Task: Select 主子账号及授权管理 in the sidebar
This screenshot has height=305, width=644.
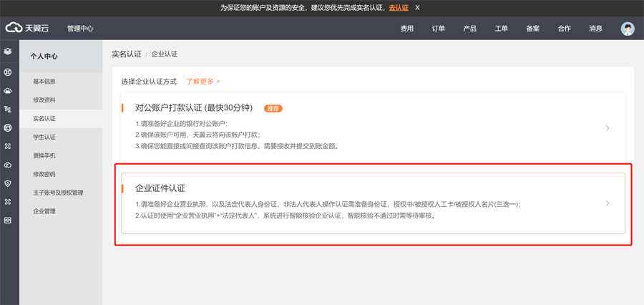Action: pos(61,193)
